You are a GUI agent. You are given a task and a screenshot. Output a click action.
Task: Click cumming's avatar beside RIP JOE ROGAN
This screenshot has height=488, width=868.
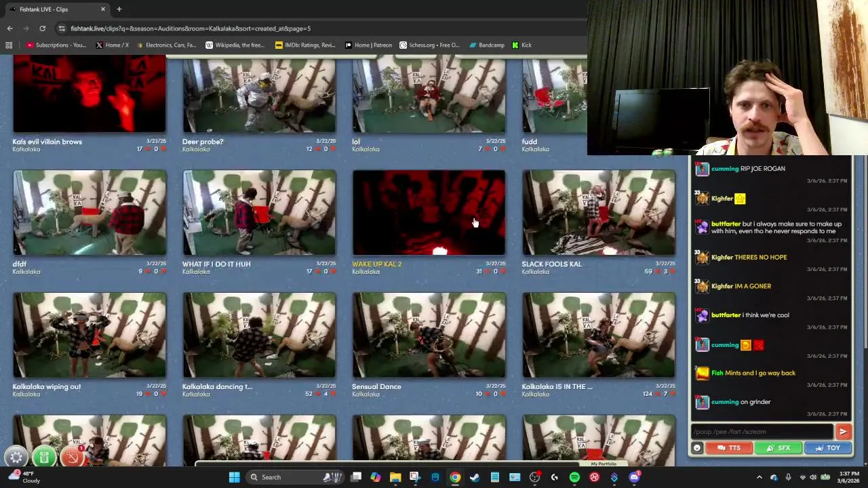702,169
